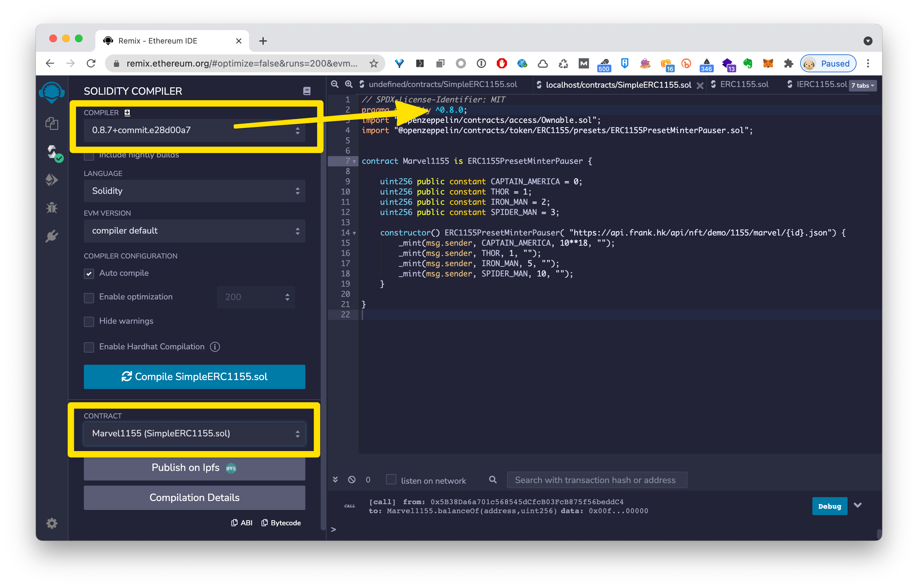Switch to the ERC1155.sol tab
Screen dimensions: 918x588
744,84
